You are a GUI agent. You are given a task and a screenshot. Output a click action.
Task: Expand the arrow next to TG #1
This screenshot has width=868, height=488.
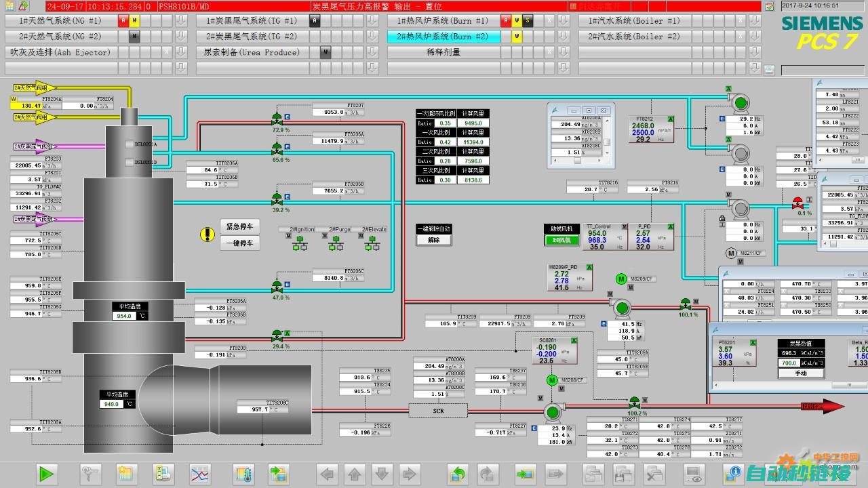coord(372,21)
